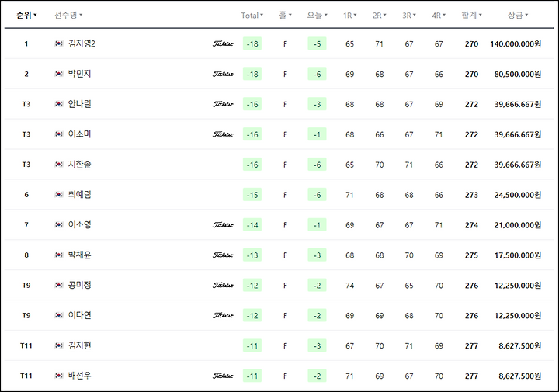This screenshot has width=559, height=392.
Task: Sort by the 상금 column header
Action: (x=518, y=15)
